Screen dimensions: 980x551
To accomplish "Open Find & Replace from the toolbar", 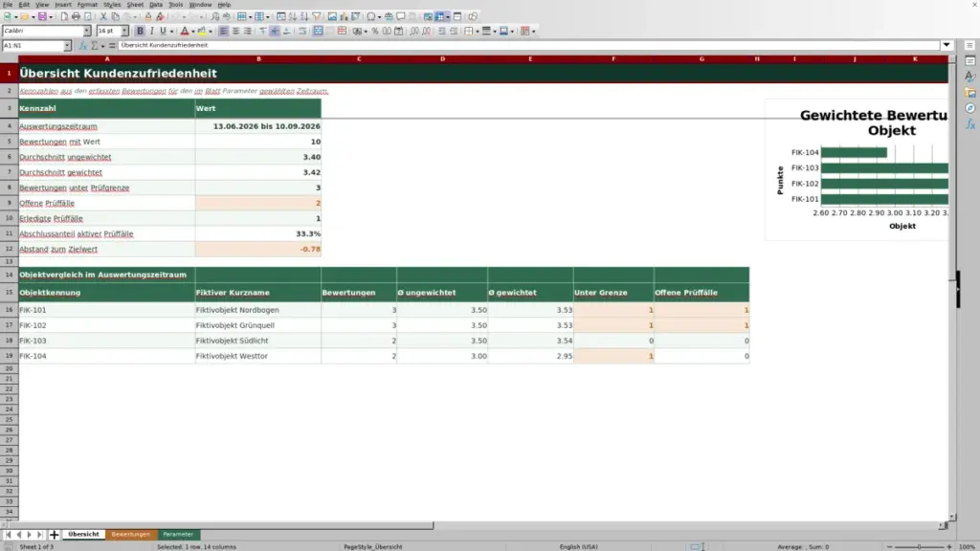I will point(215,17).
